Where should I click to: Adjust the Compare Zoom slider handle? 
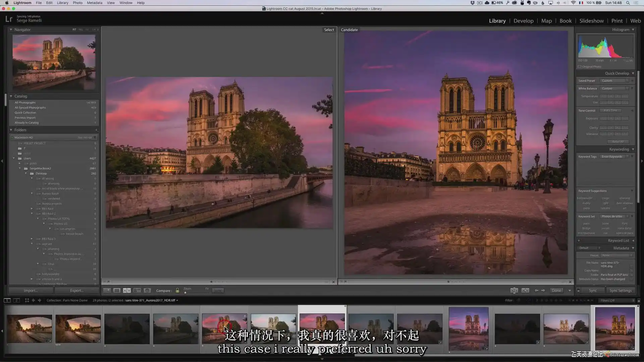coord(185,293)
